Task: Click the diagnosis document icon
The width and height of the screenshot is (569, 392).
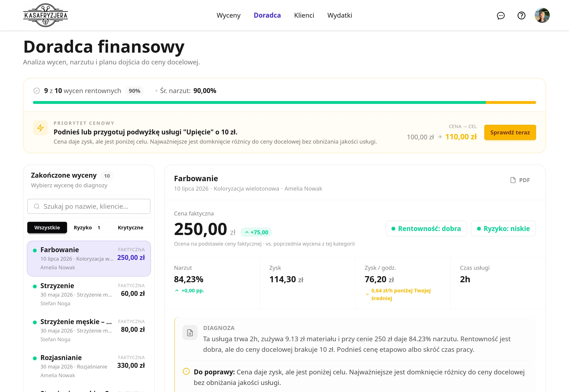Action: click(x=190, y=333)
